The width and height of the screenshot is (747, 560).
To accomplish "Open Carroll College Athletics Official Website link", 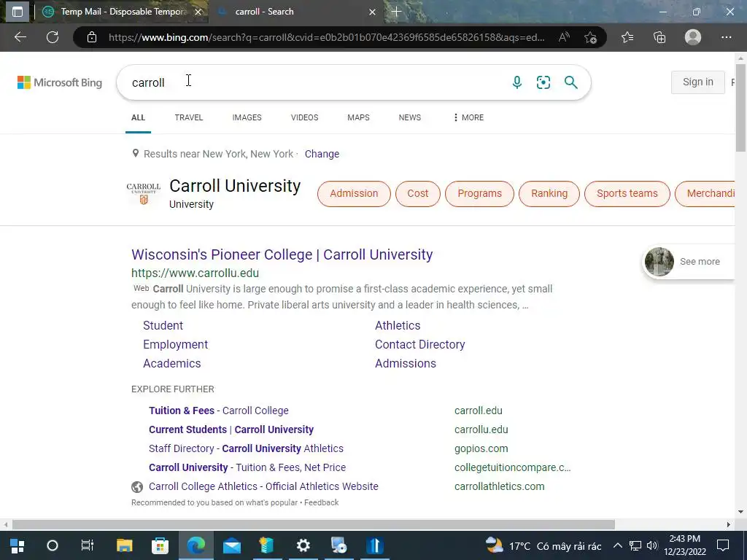I will (263, 486).
